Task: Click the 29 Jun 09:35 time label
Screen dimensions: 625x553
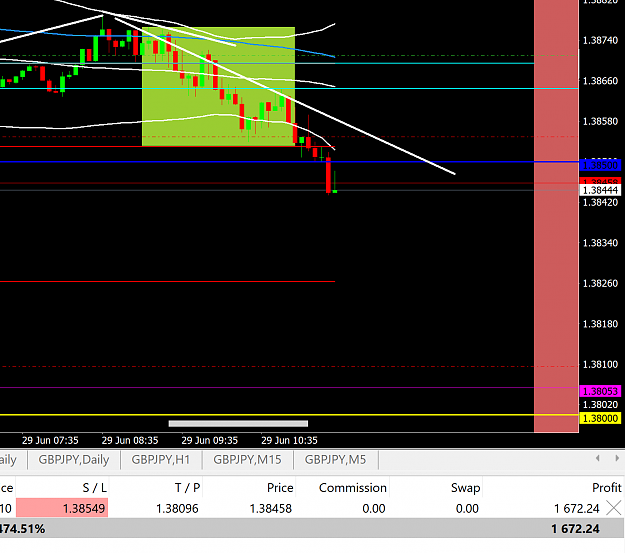Action: [x=209, y=440]
